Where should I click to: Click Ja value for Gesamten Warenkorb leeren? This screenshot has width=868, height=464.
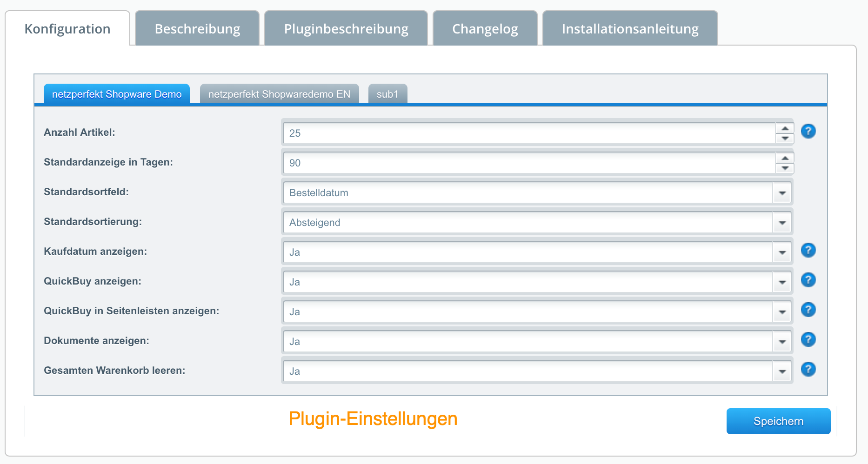pyautogui.click(x=294, y=371)
